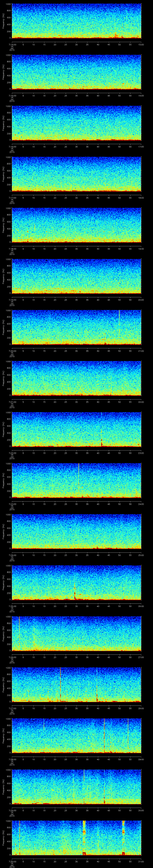153x868 pixels.
Task: Click the wide burst near 52 s, 7:30:00 panel
Action: 123,838
